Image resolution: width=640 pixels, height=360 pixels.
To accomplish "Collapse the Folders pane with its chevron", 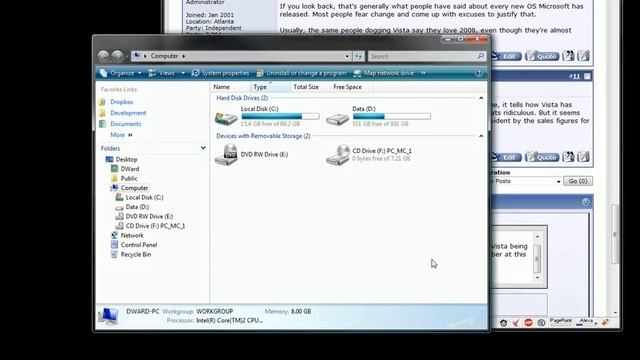I will click(203, 148).
